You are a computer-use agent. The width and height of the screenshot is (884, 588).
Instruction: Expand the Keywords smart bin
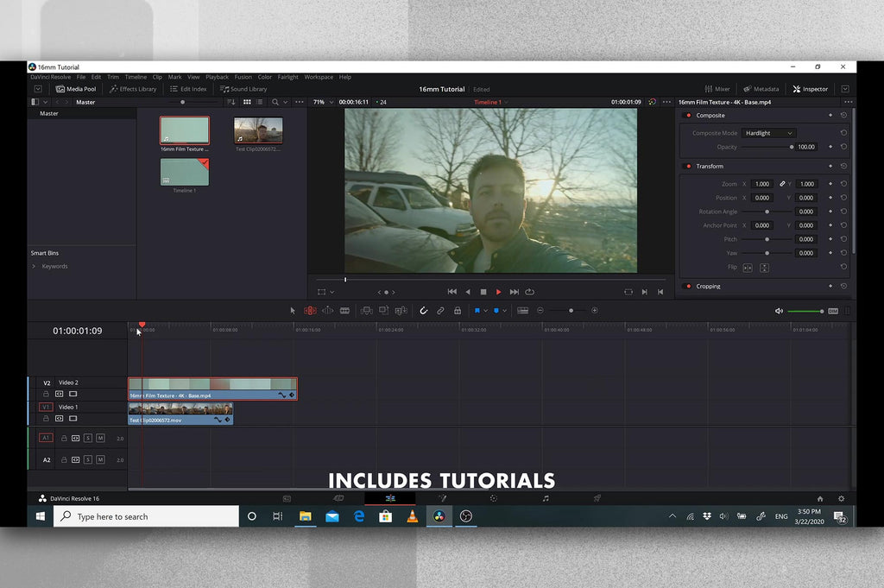click(x=35, y=266)
